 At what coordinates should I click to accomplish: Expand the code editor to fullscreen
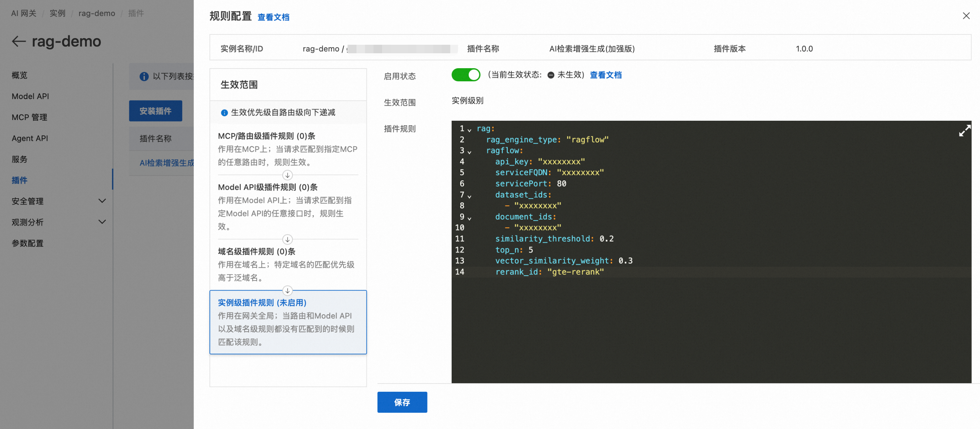point(964,131)
